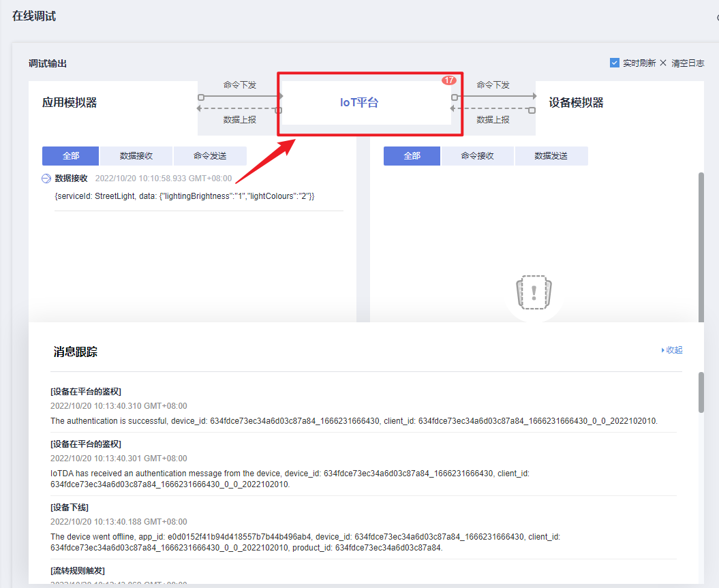The height and width of the screenshot is (588, 719).
Task: Switch to the 命令接收 tab
Action: pyautogui.click(x=477, y=156)
